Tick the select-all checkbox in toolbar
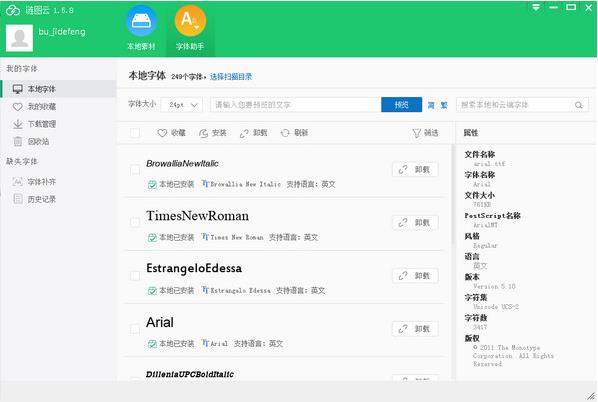The image size is (598, 402). [135, 133]
